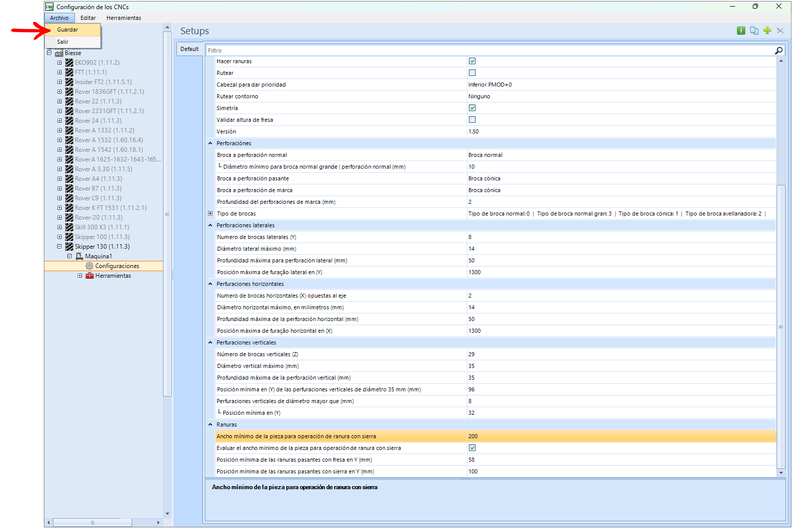Toggle Evaluar el ancho mínimo checkbox
792x532 pixels.
coord(472,448)
